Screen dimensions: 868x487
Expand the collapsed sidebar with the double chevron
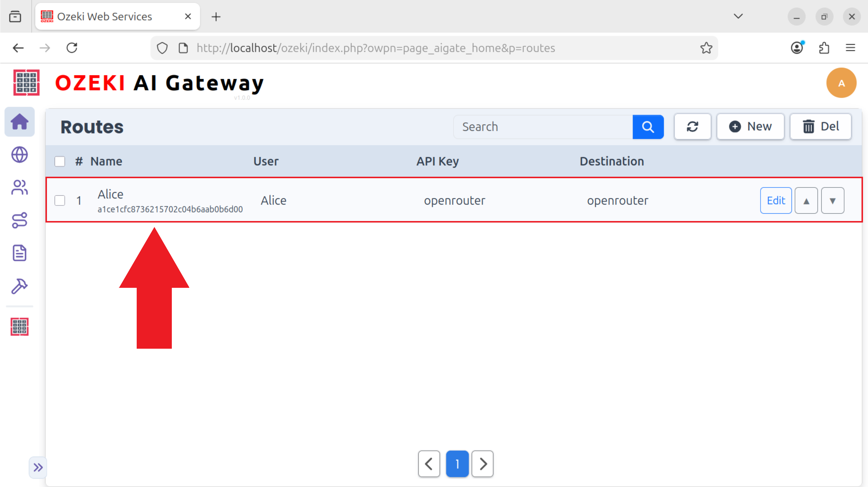pyautogui.click(x=38, y=467)
